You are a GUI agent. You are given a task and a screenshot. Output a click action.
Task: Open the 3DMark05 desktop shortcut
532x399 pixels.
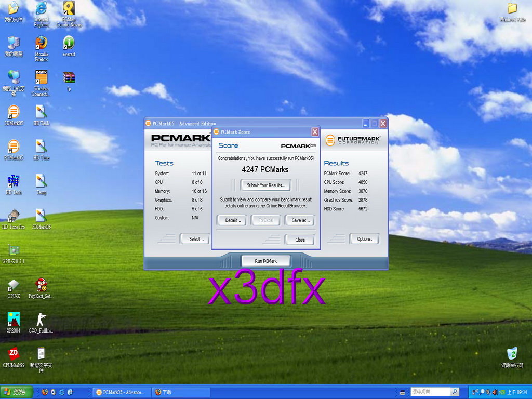tap(14, 115)
